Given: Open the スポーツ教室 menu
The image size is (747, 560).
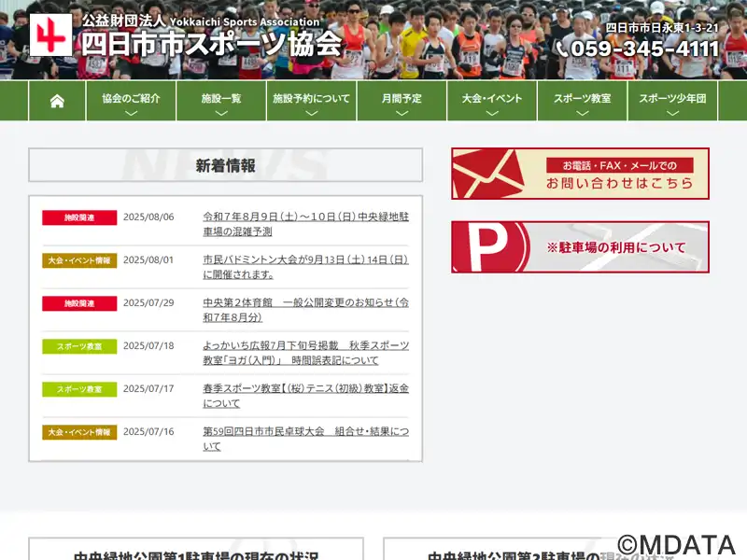Looking at the screenshot, I should (582, 101).
